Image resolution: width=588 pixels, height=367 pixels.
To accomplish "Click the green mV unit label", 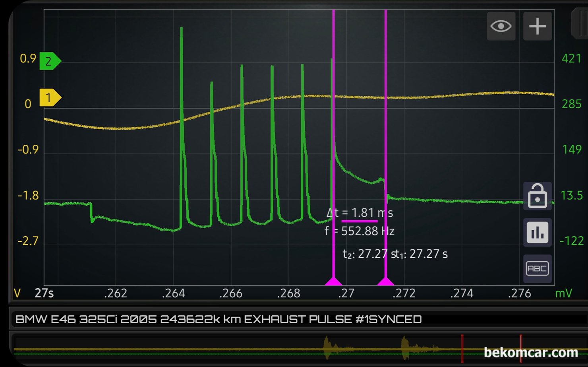I will [563, 293].
